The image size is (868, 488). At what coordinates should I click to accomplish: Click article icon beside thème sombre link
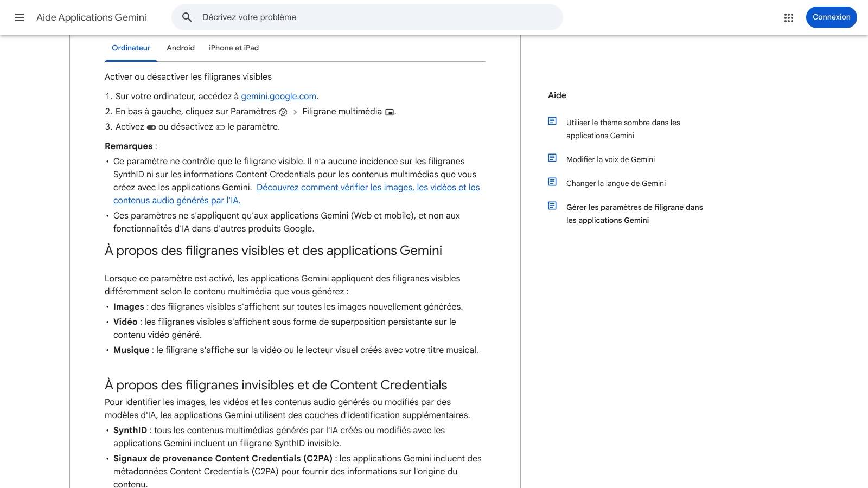(552, 121)
